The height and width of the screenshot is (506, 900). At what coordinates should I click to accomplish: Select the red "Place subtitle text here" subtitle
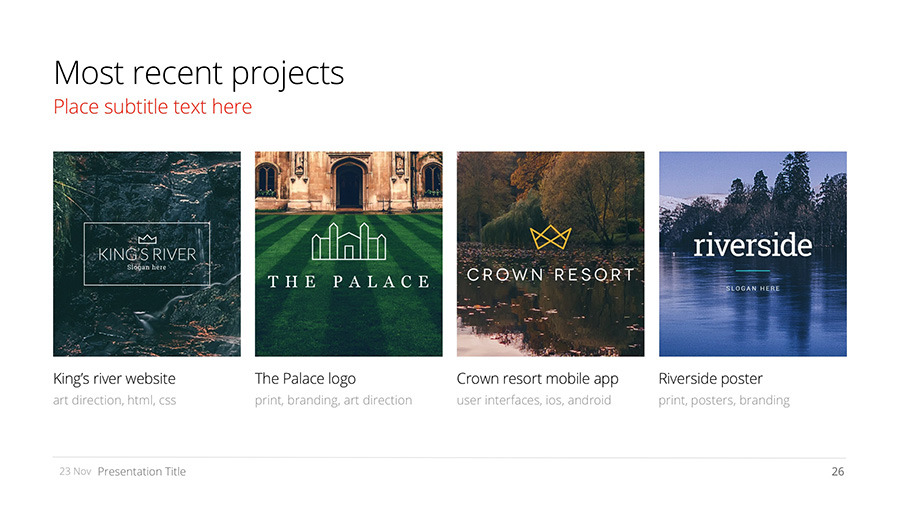coord(152,107)
